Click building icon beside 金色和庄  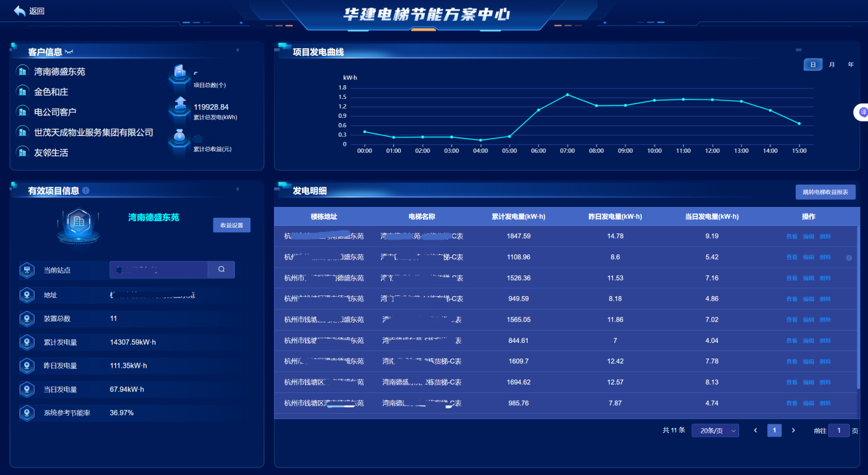22,92
